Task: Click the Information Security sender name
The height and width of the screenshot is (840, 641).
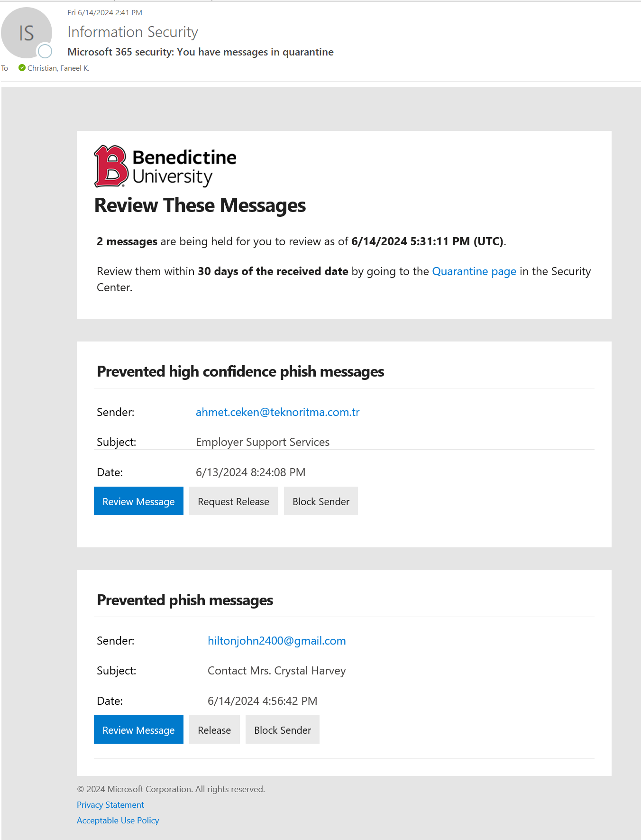Action: 132,32
